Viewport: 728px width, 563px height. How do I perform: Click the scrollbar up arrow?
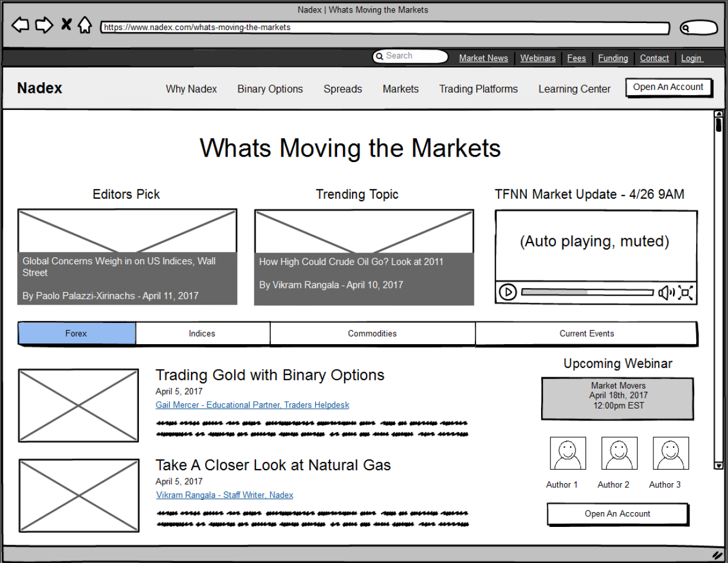(719, 114)
